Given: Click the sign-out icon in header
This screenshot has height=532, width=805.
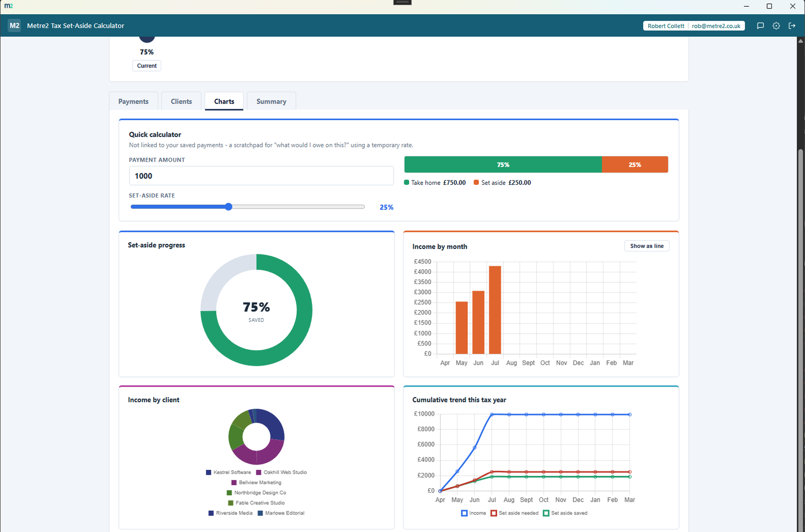Looking at the screenshot, I should point(792,26).
